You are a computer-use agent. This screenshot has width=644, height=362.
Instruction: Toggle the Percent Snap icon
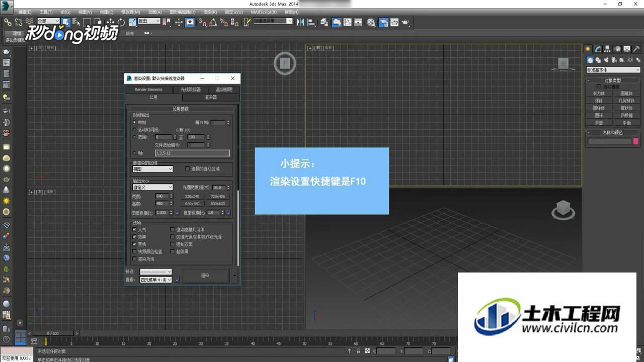(x=224, y=22)
